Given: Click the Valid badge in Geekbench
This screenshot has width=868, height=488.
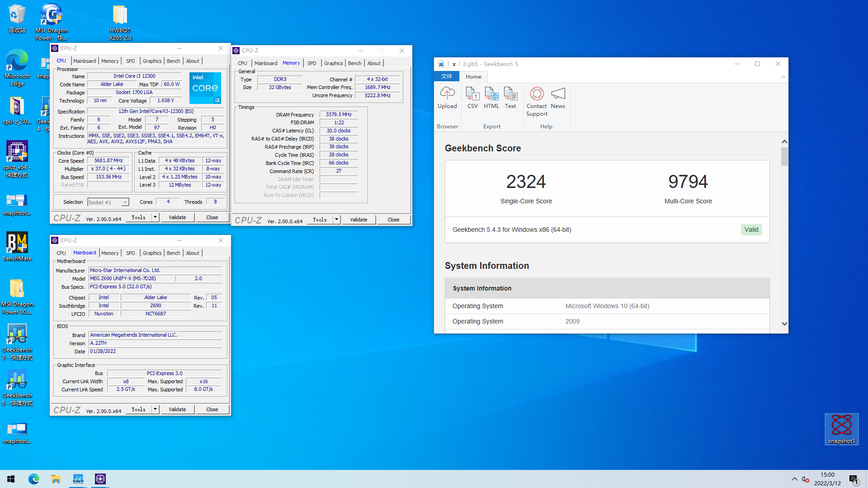Looking at the screenshot, I should click(x=751, y=230).
